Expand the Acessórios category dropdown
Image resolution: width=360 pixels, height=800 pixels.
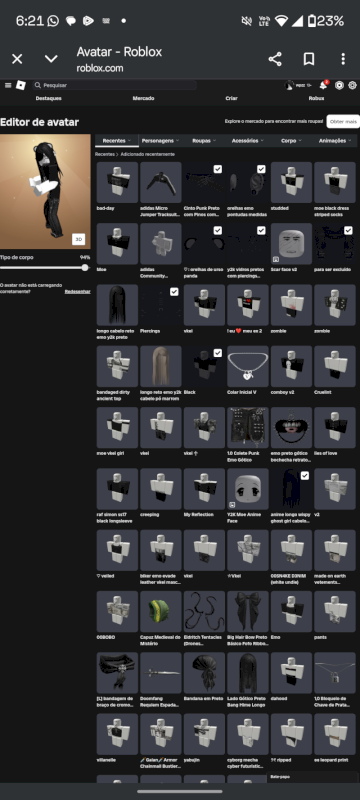248,140
